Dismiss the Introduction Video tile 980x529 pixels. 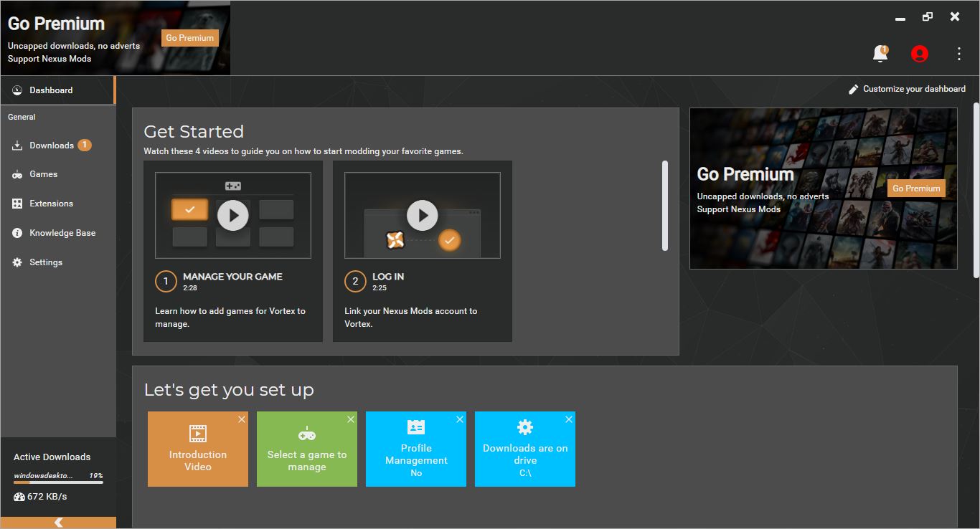pyautogui.click(x=242, y=419)
